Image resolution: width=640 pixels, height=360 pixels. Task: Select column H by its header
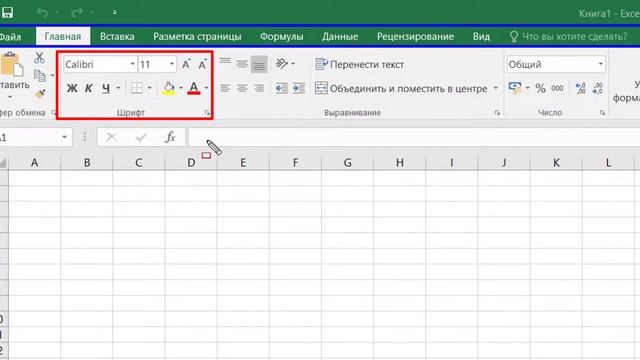click(400, 162)
